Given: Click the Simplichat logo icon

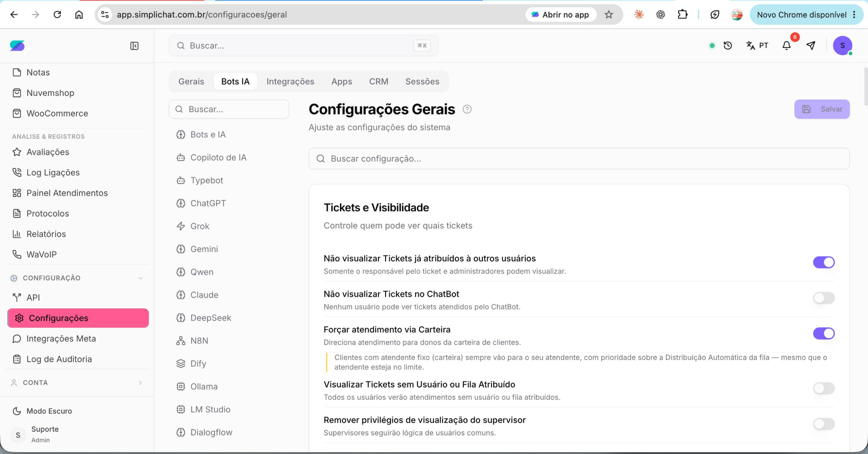Looking at the screenshot, I should click(17, 46).
